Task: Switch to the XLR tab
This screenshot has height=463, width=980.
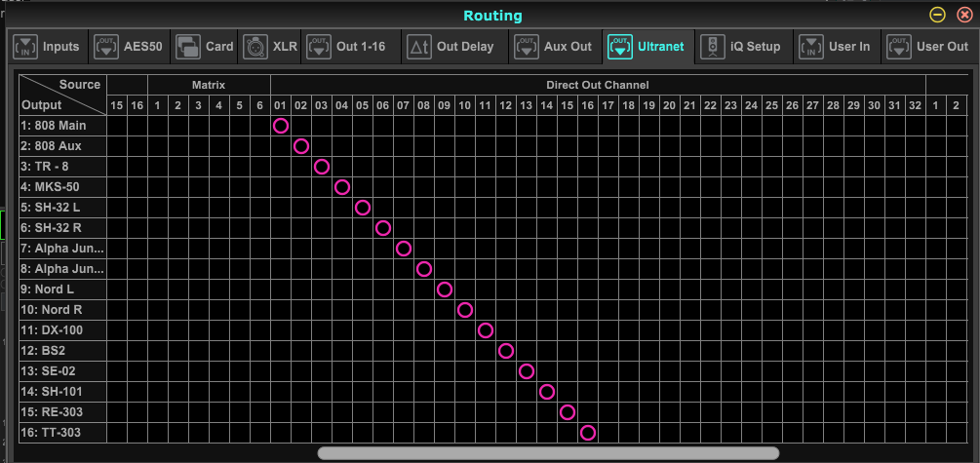Action: pyautogui.click(x=269, y=47)
